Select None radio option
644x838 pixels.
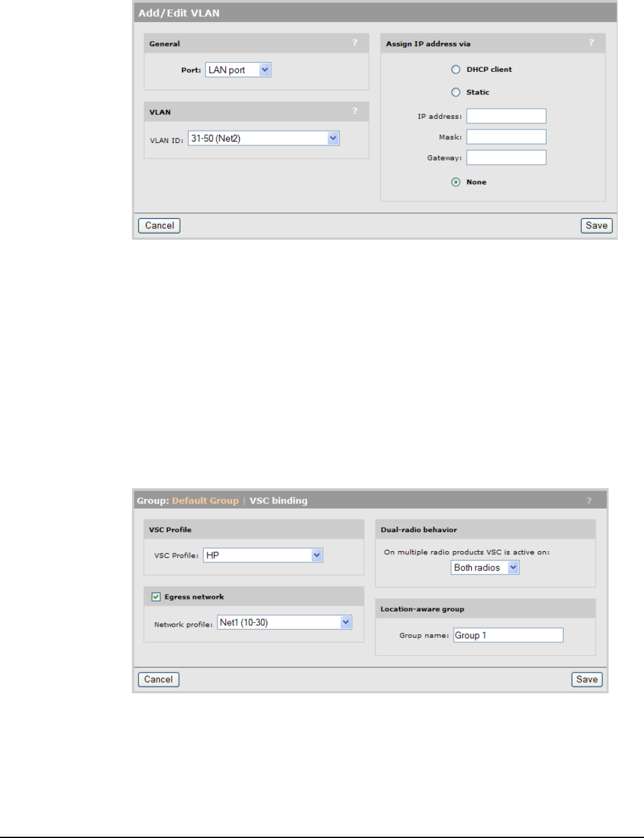pyautogui.click(x=456, y=182)
